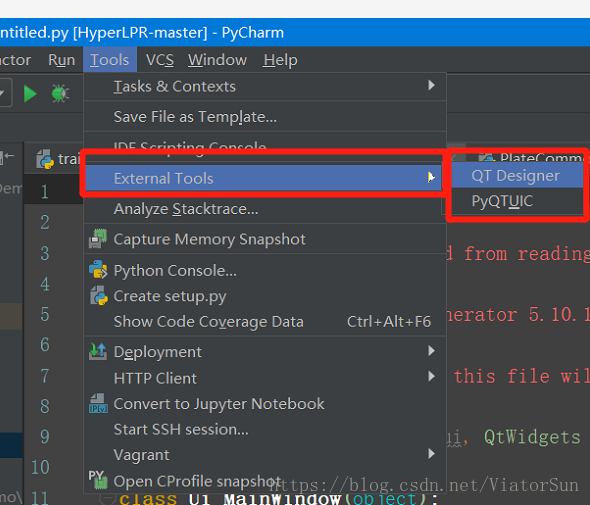
Task: Expand the Tasks & Contexts submenu arrow
Action: 431,85
